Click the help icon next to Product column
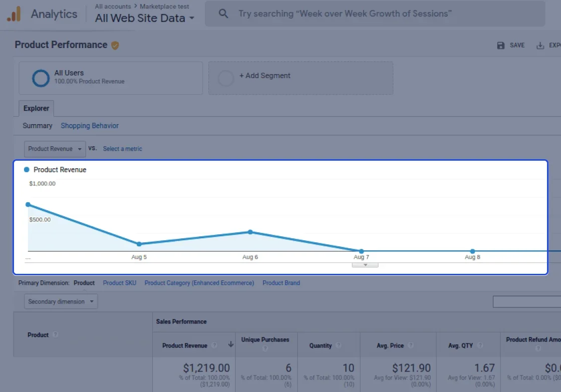The height and width of the screenshot is (392, 561). [55, 335]
